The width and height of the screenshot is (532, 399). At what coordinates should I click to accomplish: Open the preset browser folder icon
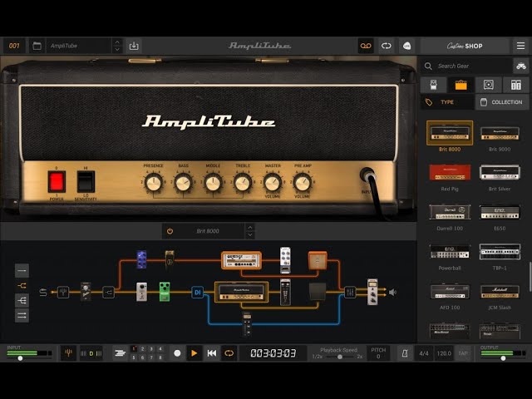[37, 46]
